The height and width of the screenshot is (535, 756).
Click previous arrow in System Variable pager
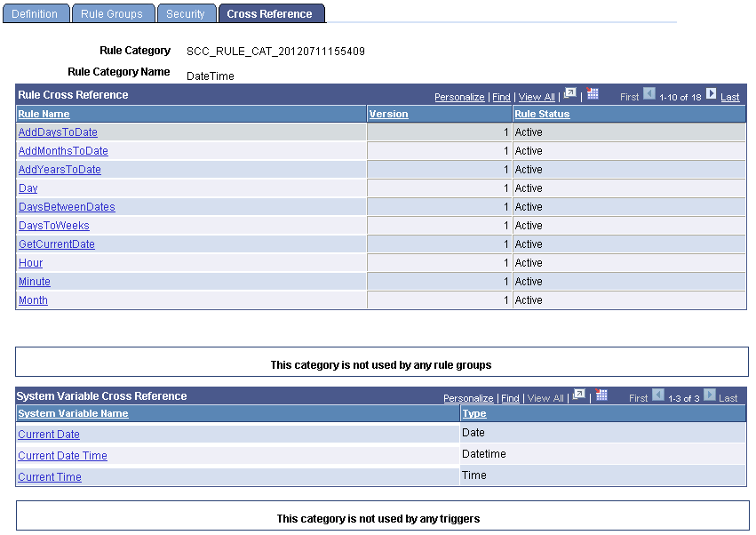658,396
